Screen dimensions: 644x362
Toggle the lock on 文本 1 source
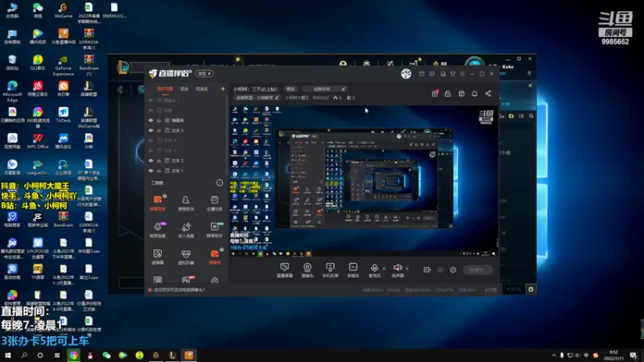[x=159, y=171]
